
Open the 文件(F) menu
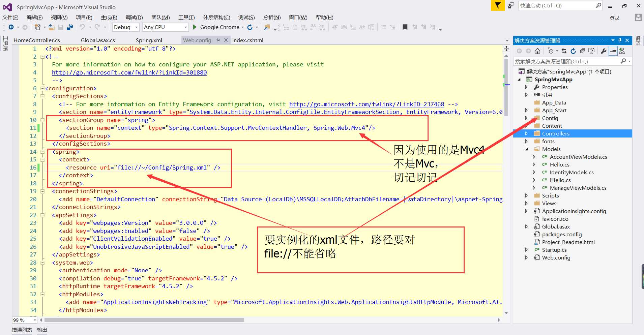tap(10, 18)
